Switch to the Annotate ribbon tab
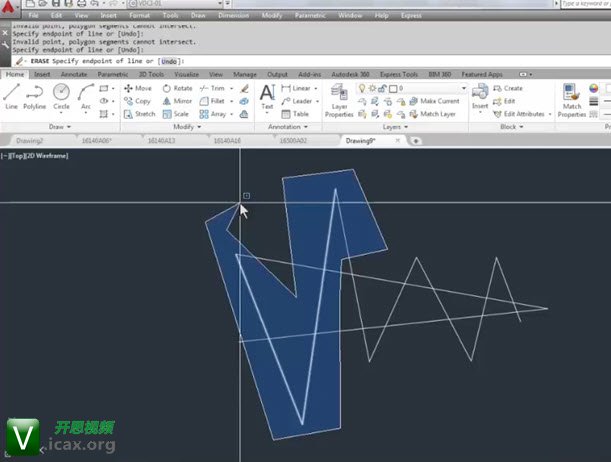 74,74
